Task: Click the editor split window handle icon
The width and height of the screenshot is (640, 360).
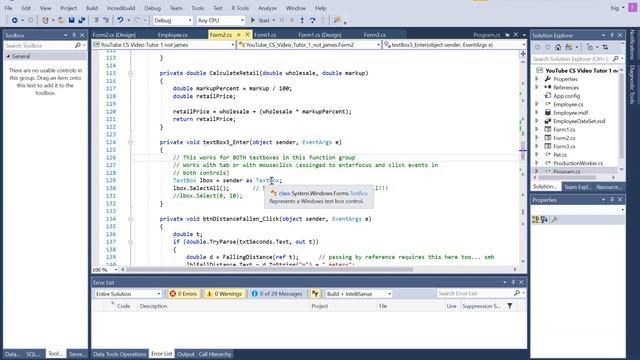Action: [x=523, y=53]
